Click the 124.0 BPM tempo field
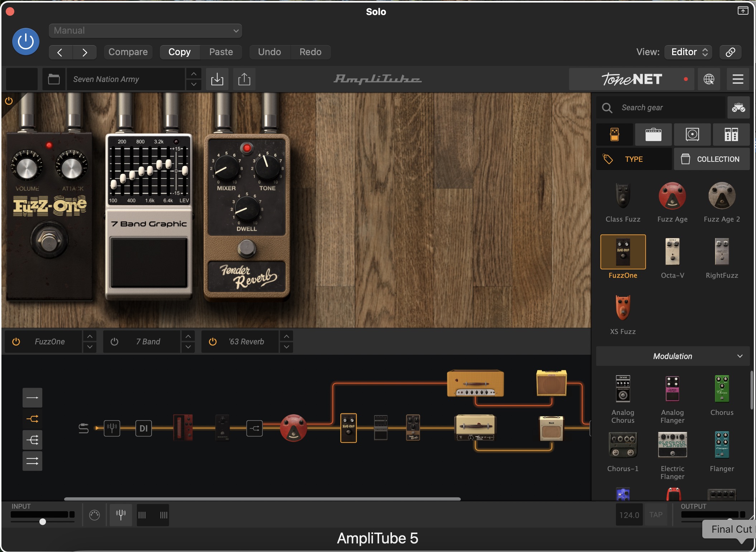 pyautogui.click(x=629, y=515)
